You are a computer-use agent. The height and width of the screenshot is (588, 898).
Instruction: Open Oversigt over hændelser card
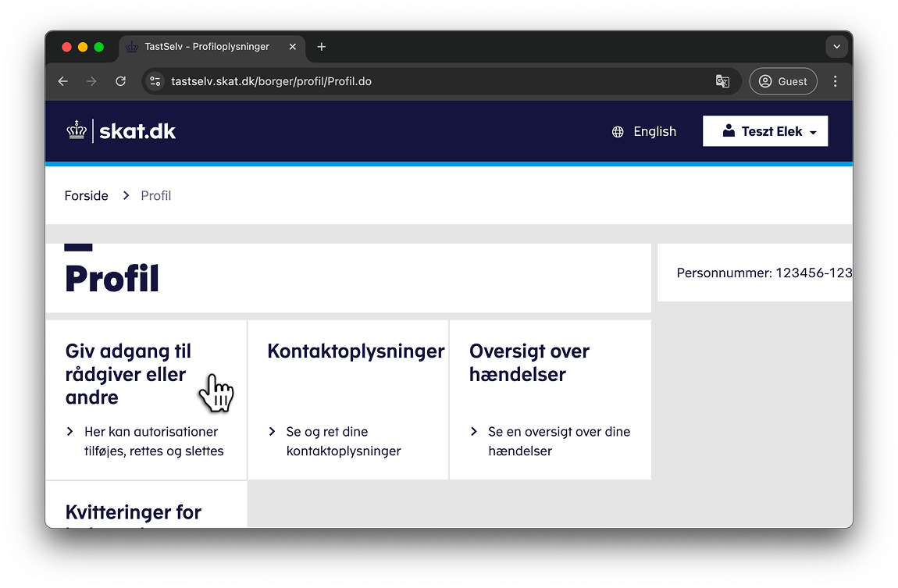point(529,363)
